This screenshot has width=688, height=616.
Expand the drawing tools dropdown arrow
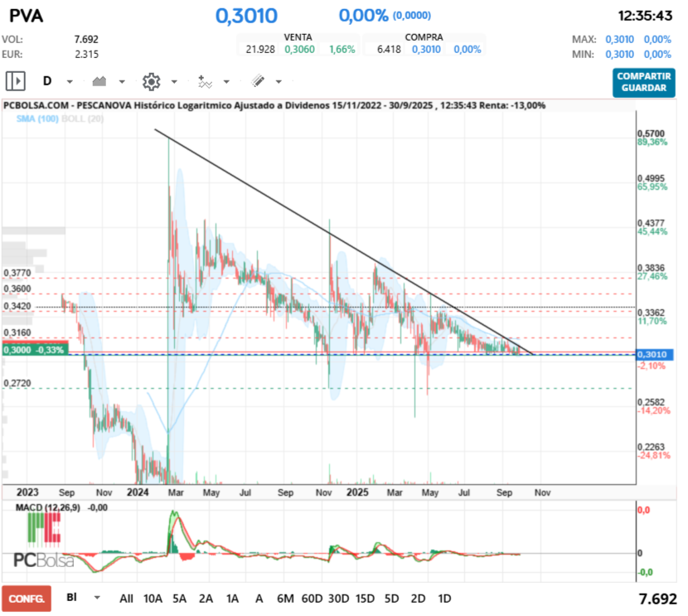[279, 82]
